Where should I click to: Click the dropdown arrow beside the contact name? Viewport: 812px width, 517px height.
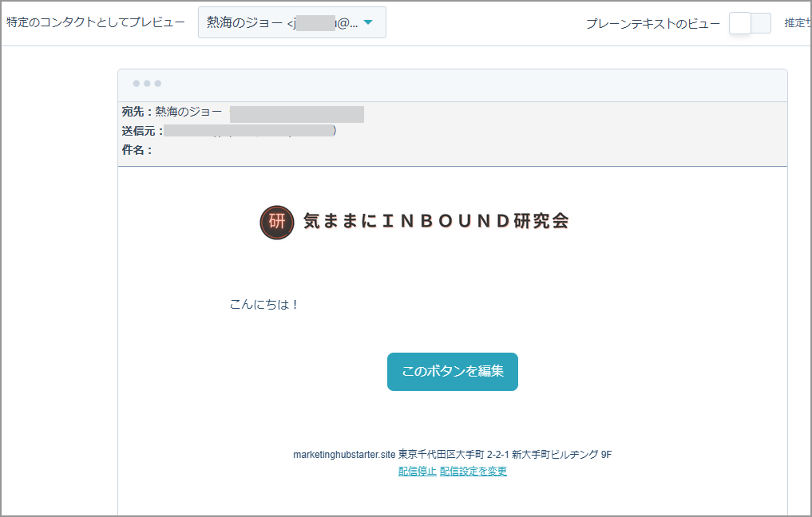[x=368, y=22]
